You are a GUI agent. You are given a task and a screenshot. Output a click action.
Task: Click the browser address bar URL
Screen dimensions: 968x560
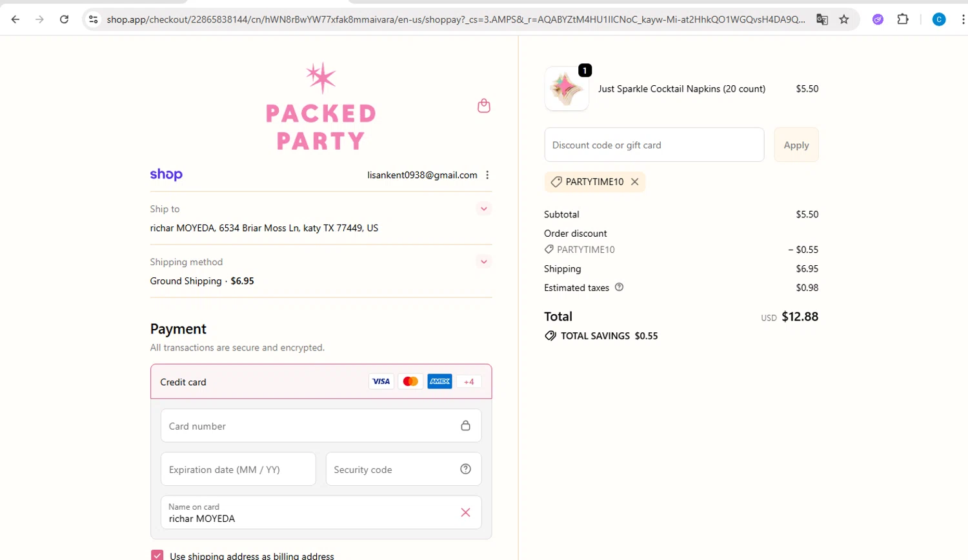tap(456, 19)
